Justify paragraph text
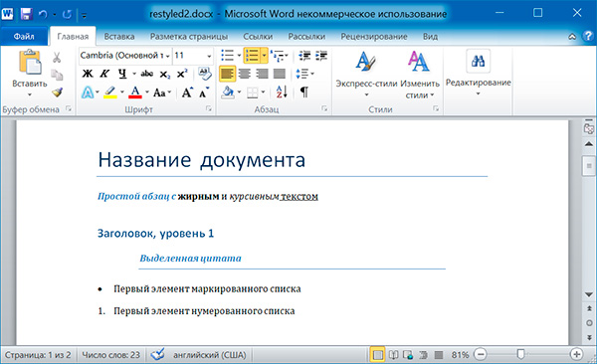Screen dimensions: 597x364 280,74
